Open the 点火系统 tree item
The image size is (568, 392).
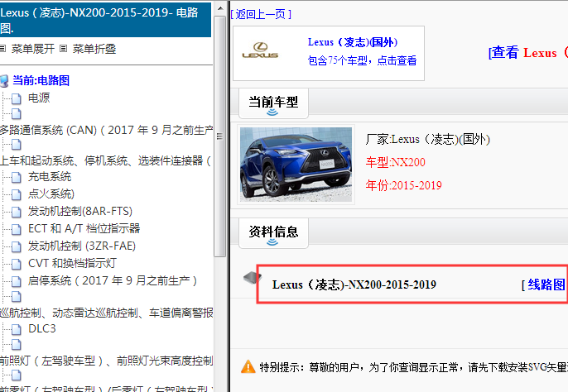pos(51,194)
